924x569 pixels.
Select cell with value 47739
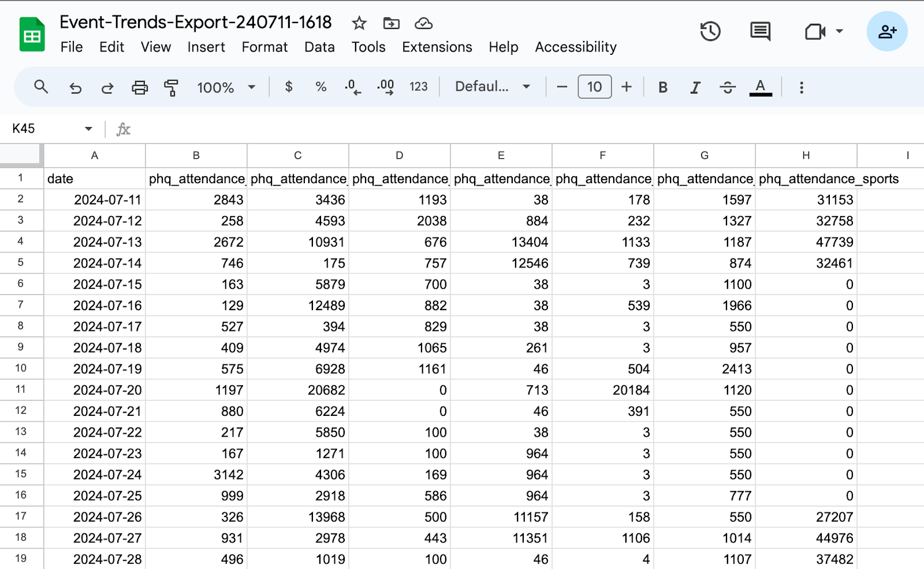(806, 242)
